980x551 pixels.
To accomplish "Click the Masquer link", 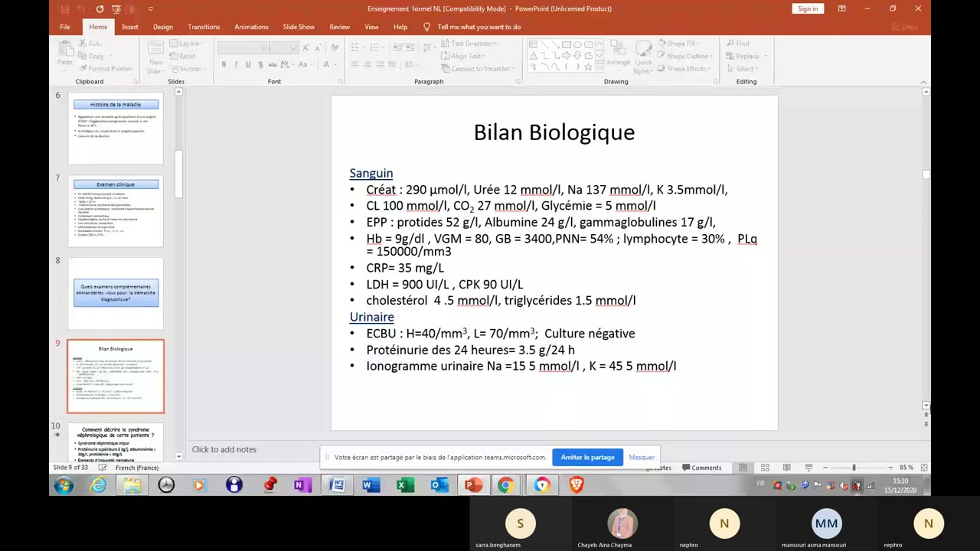I will tap(642, 457).
